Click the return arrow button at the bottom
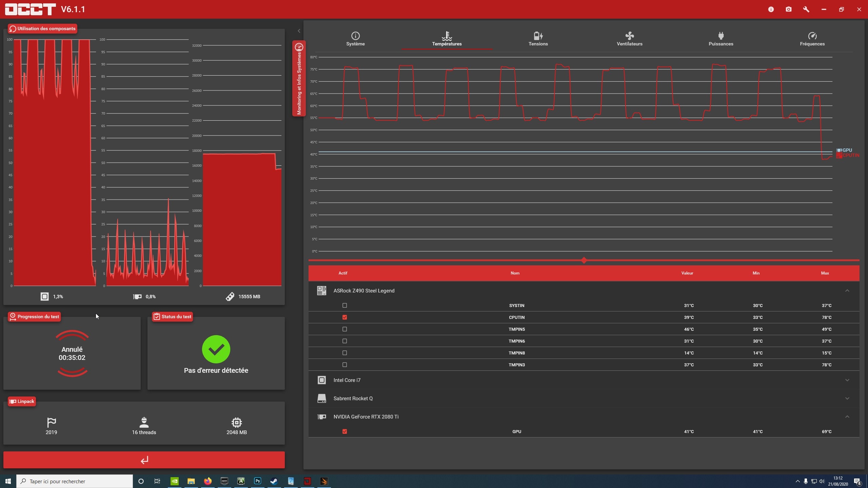The height and width of the screenshot is (488, 868). point(144,460)
